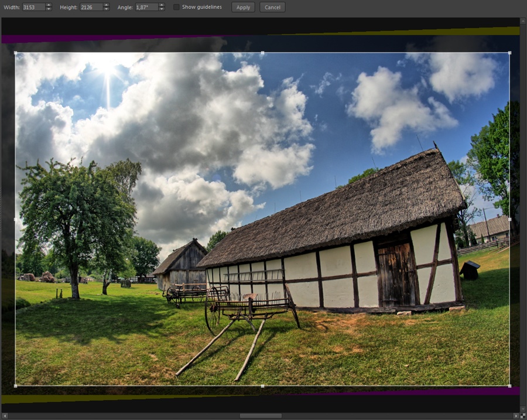This screenshot has height=420, width=527.
Task: Decrease Height with the down stepper arrow
Action: pyautogui.click(x=107, y=9)
